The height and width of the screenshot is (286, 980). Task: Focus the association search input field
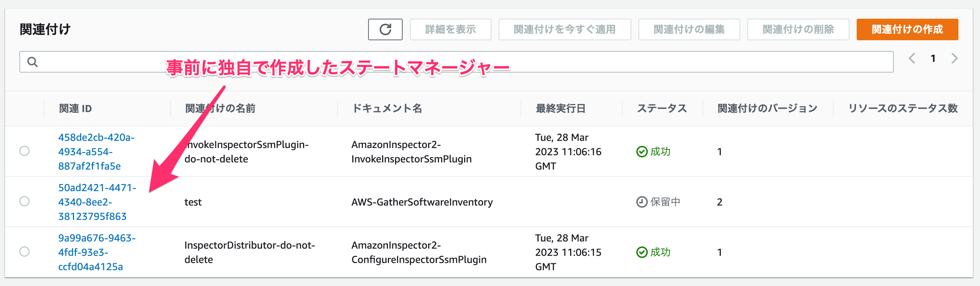pos(456,62)
